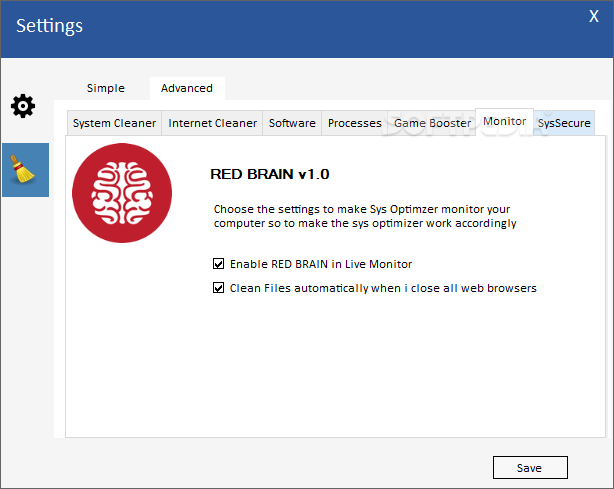Close the Settings window with X
This screenshot has width=614, height=489.
coord(594,16)
